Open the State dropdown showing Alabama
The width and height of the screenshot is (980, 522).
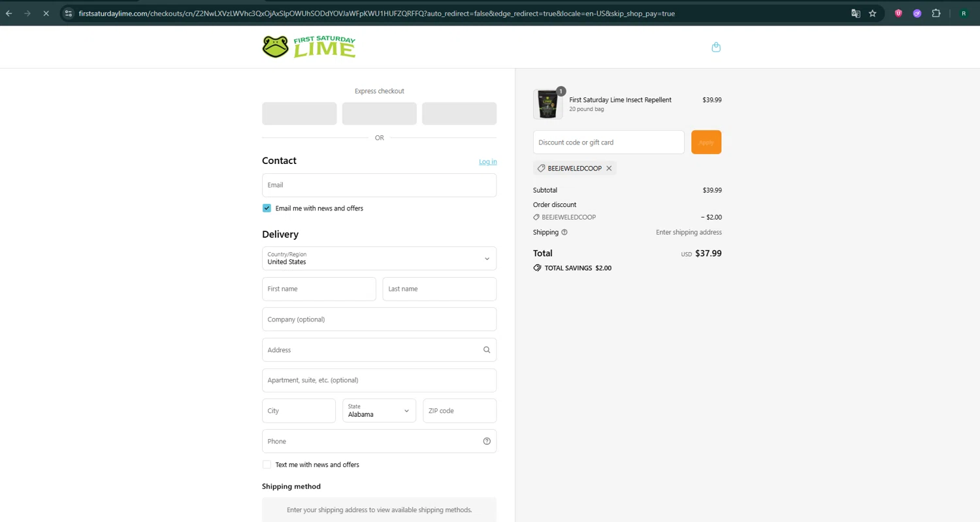379,411
